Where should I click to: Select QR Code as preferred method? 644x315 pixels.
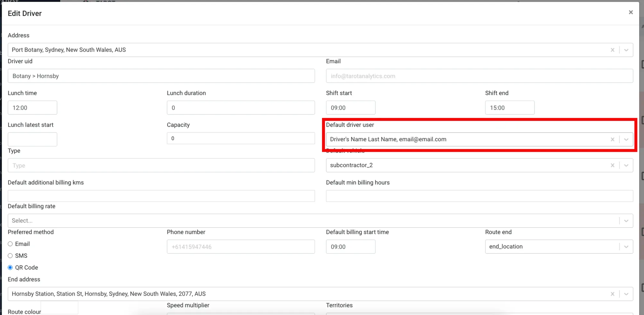click(10, 268)
